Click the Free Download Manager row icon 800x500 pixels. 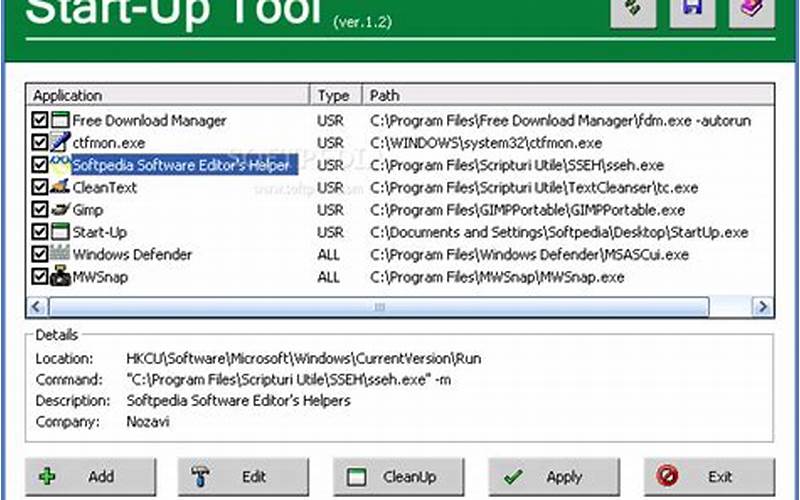pyautogui.click(x=60, y=120)
